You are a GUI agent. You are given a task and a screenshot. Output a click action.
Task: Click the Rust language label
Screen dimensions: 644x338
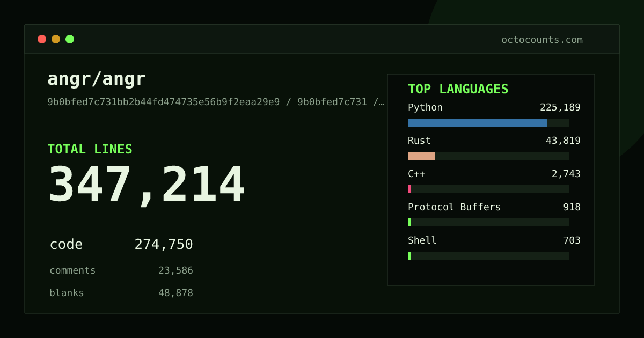419,141
